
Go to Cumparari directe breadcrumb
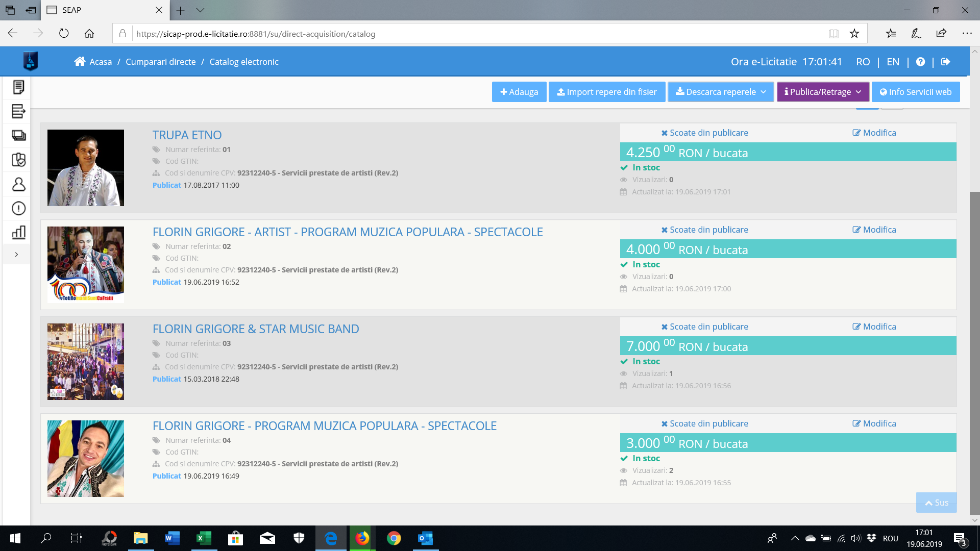click(161, 62)
